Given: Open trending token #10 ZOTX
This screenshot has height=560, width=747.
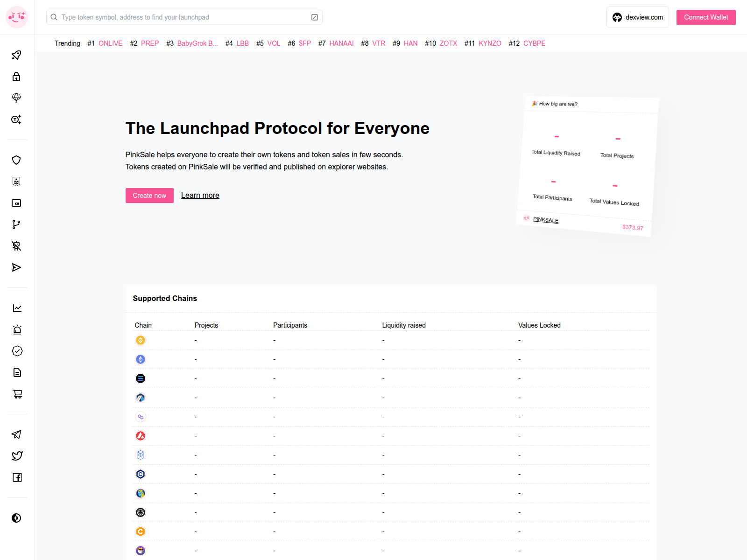Looking at the screenshot, I should (x=448, y=43).
